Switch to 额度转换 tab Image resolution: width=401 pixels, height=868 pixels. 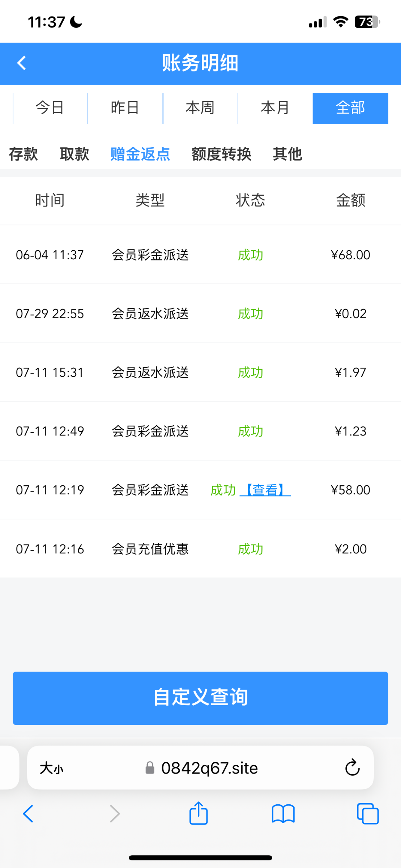221,154
